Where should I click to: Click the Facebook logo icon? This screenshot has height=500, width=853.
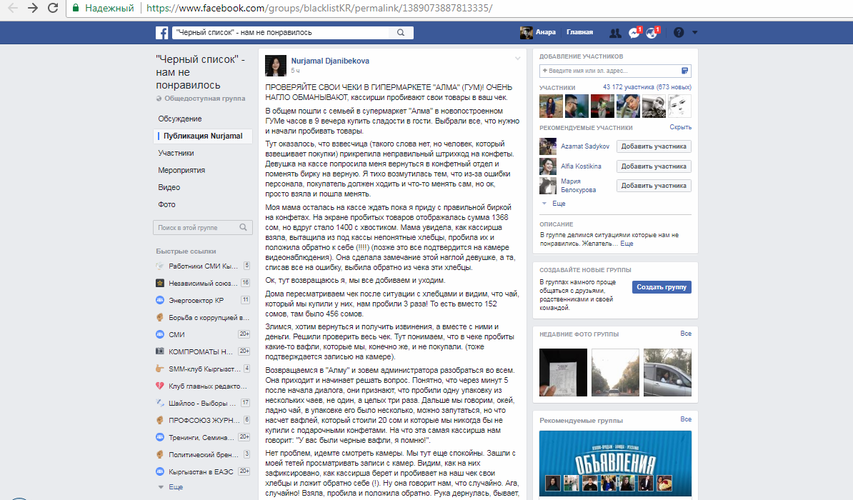[x=161, y=33]
